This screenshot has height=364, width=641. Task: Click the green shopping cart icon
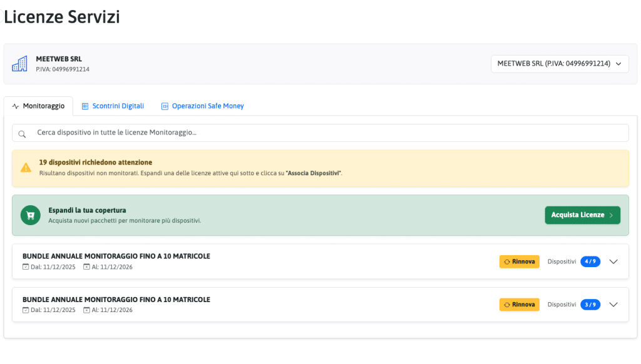(29, 215)
